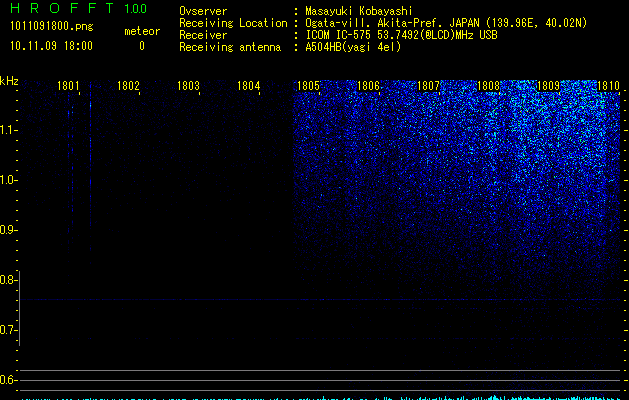The width and height of the screenshot is (629, 400).
Task: Select antenna value A504HB(yagi 4el)
Action: (x=353, y=47)
